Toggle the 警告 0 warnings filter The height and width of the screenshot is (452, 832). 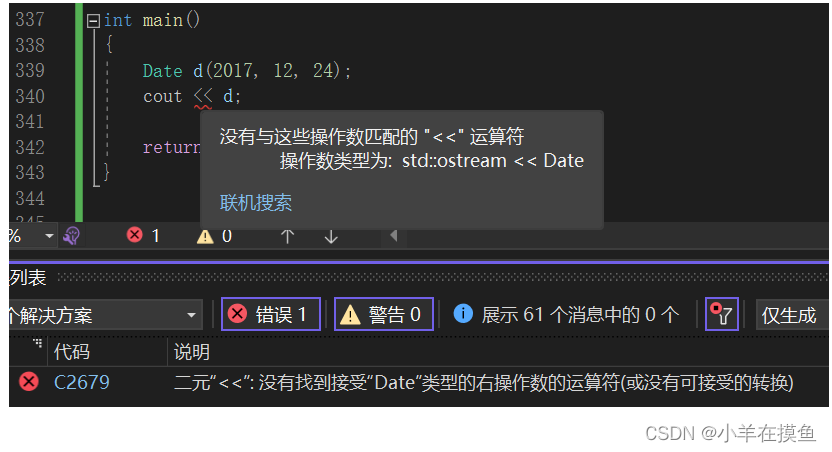tap(384, 314)
